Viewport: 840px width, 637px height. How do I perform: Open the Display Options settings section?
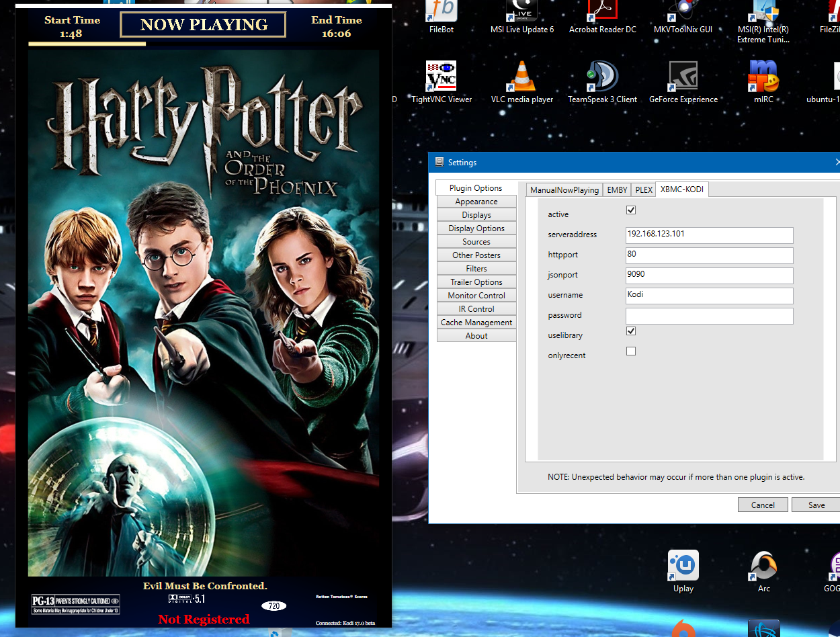pyautogui.click(x=476, y=228)
